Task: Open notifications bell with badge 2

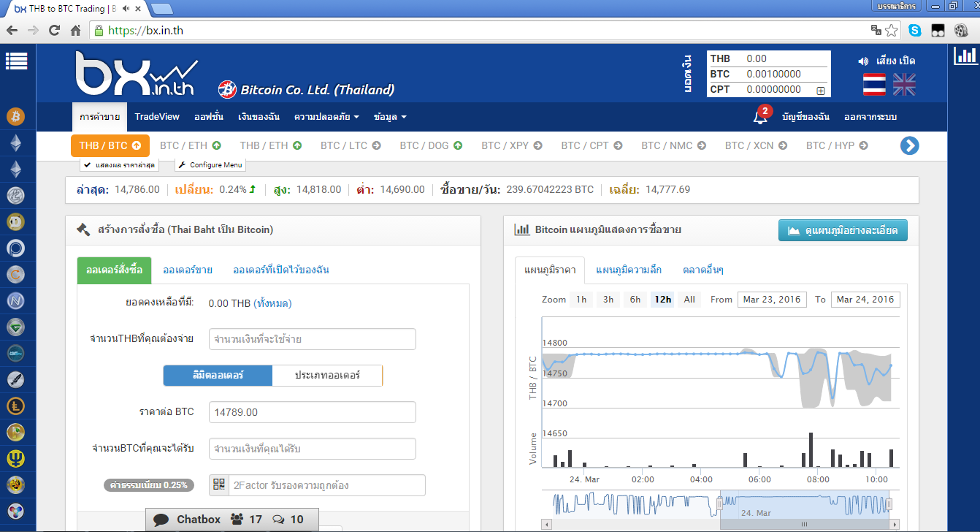Action: [760, 116]
